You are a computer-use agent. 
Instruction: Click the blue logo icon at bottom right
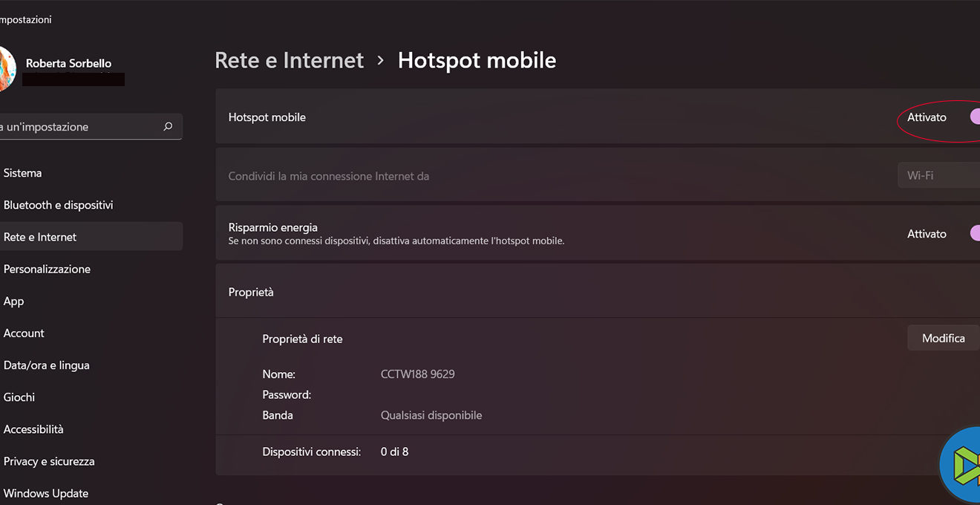point(962,464)
